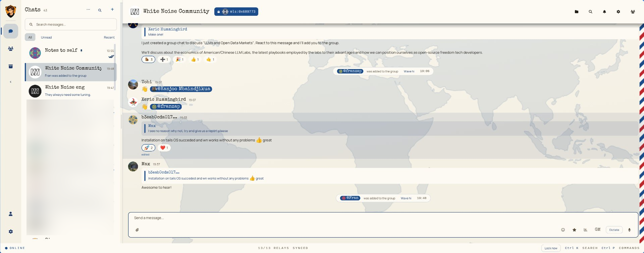Open the Chats section in the sidebar

click(x=11, y=31)
